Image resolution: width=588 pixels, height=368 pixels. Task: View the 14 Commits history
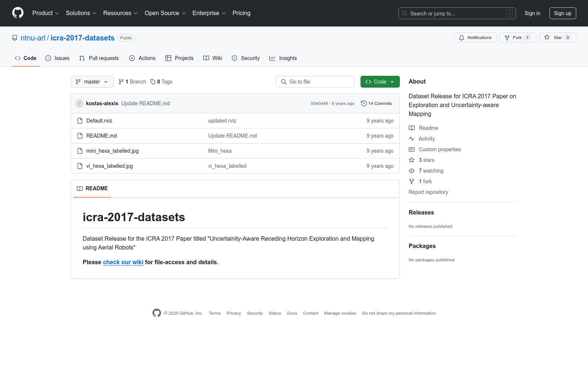[x=376, y=103]
